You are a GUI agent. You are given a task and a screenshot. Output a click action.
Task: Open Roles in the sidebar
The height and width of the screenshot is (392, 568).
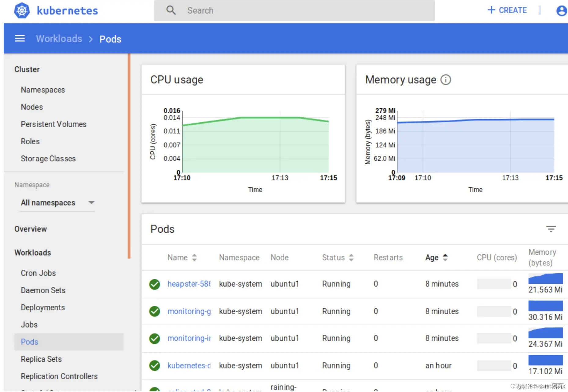click(30, 141)
